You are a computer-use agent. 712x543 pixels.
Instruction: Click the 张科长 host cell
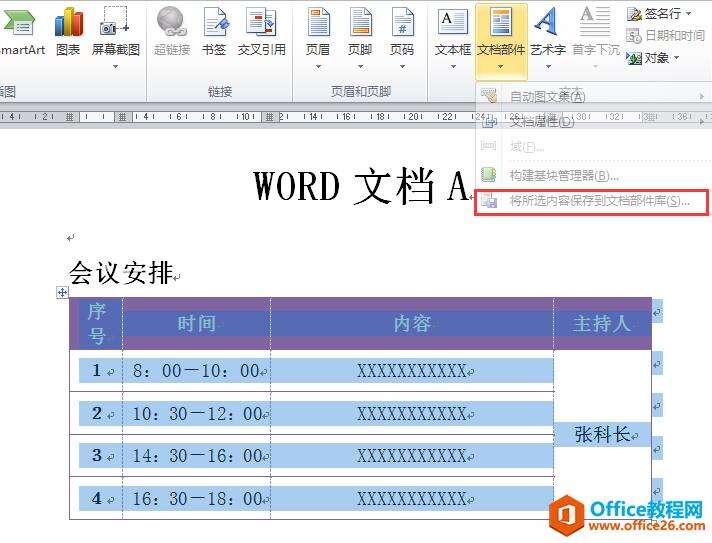click(x=603, y=434)
